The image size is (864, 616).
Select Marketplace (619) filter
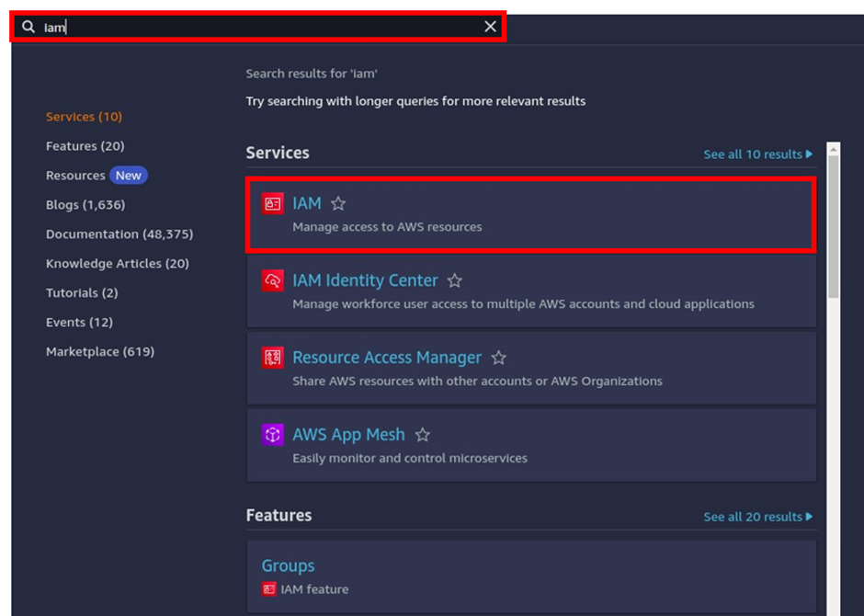(100, 351)
